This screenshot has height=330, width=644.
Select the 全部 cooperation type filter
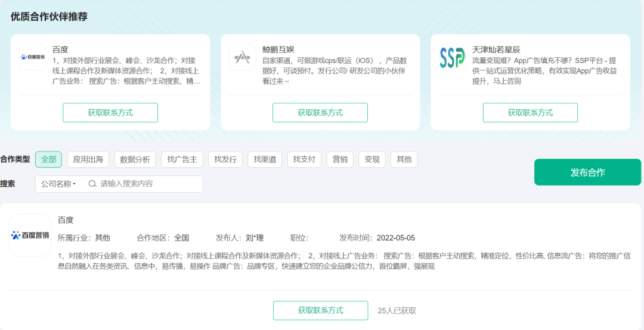tap(48, 159)
